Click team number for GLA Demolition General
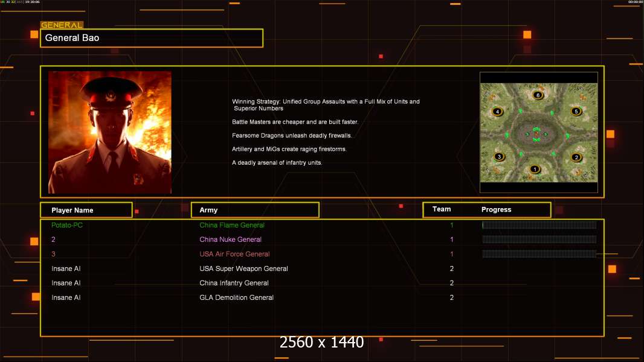The width and height of the screenshot is (644, 362). click(x=452, y=297)
